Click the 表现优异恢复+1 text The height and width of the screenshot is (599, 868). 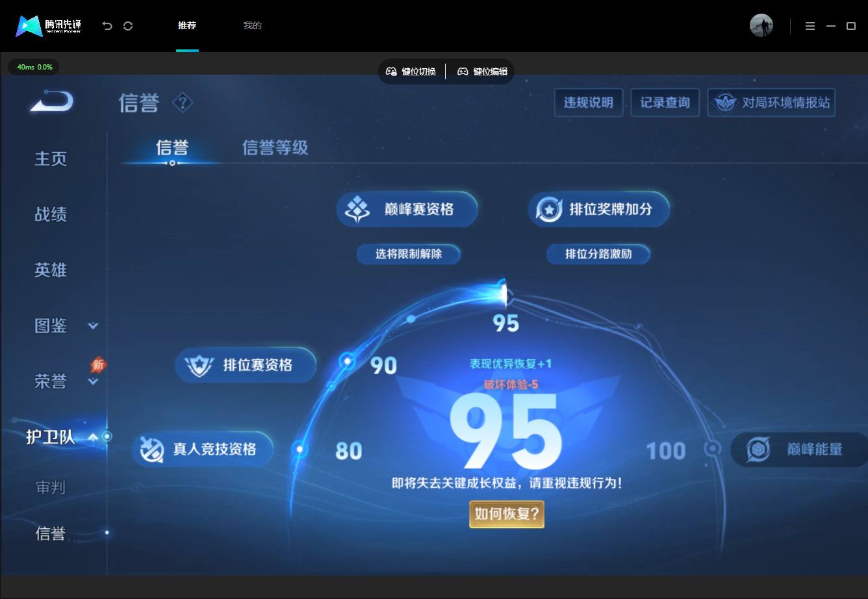click(511, 364)
